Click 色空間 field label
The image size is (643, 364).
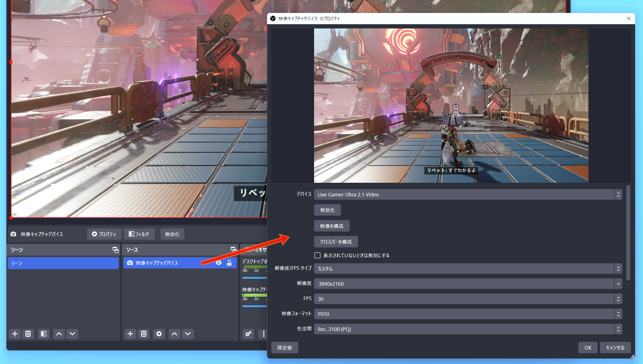304,329
